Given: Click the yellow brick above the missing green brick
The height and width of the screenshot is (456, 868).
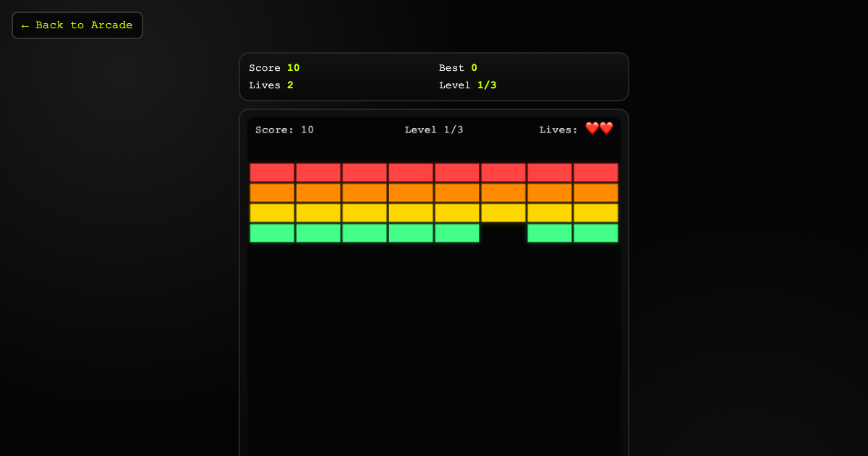Looking at the screenshot, I should point(503,213).
